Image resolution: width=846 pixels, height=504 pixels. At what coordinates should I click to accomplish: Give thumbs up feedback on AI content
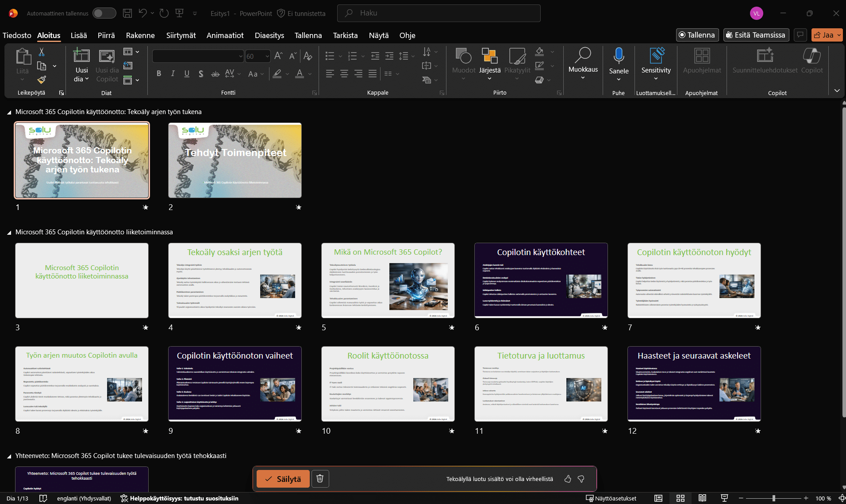(x=568, y=479)
